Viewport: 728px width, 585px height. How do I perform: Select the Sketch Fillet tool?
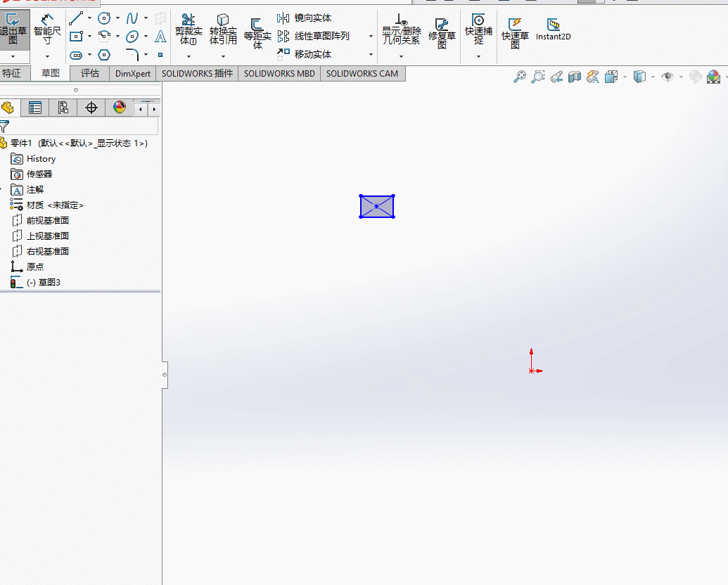point(132,55)
